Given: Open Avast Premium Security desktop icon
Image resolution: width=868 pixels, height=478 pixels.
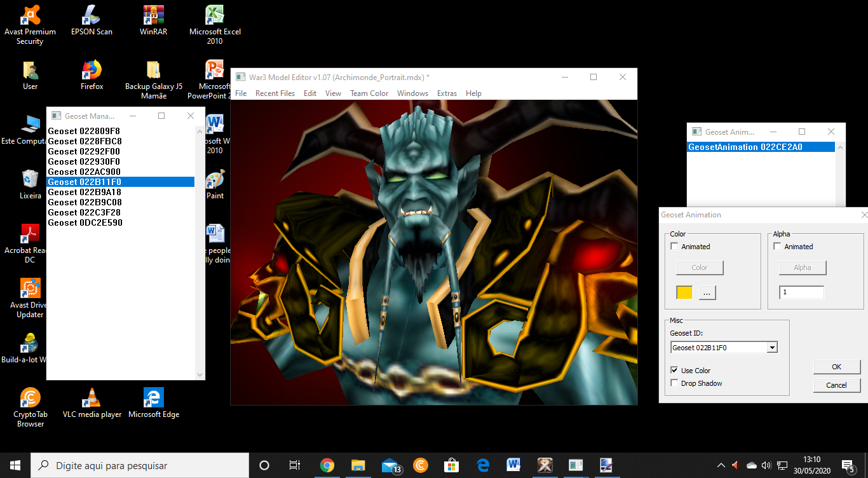Looking at the screenshot, I should 30,25.
